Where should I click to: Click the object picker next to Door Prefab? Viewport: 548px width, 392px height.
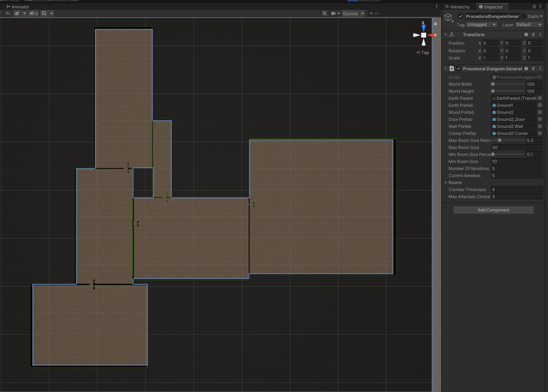540,119
